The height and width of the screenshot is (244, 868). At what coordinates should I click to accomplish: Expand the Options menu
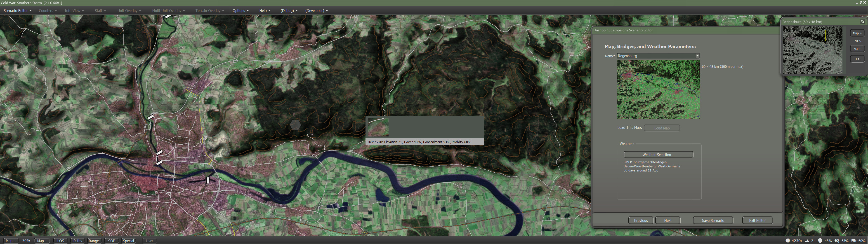(x=241, y=11)
